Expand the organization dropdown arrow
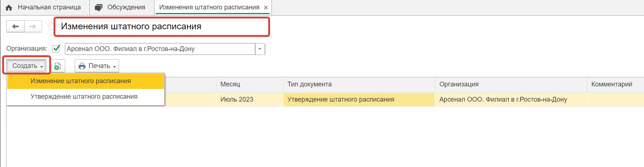Screen dimensions: 644x167 tap(260, 49)
